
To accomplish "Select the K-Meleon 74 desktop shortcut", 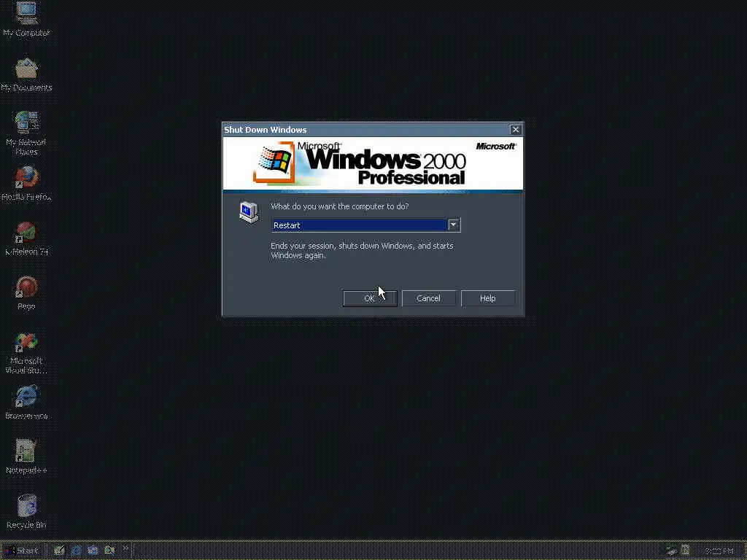I will [x=26, y=238].
